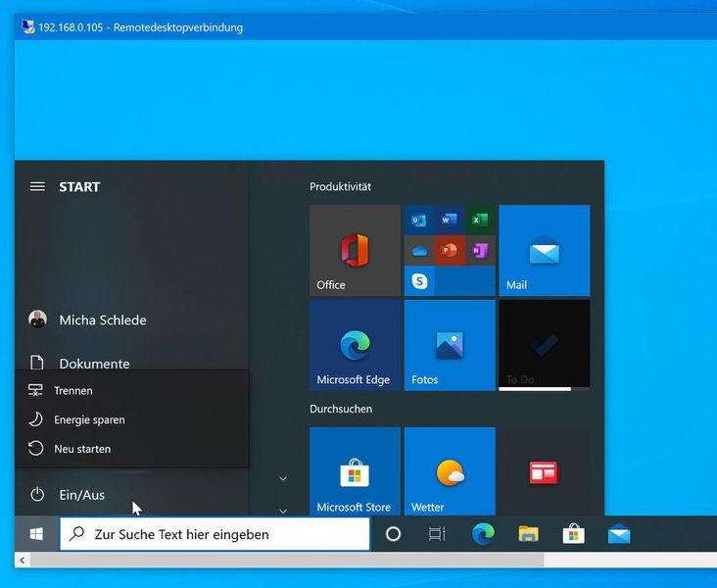Click the search box Zur Suche Text hier eingeben
Viewport: 717px width, 588px height.
pyautogui.click(x=215, y=534)
